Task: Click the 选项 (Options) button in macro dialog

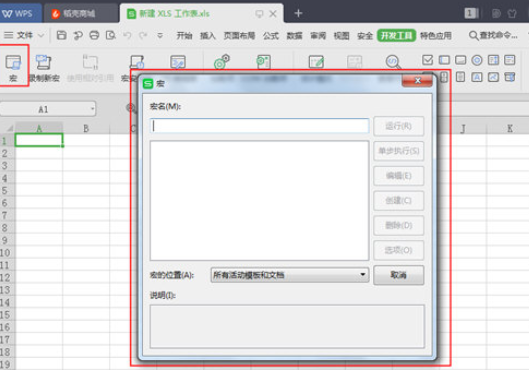Action: coord(398,250)
